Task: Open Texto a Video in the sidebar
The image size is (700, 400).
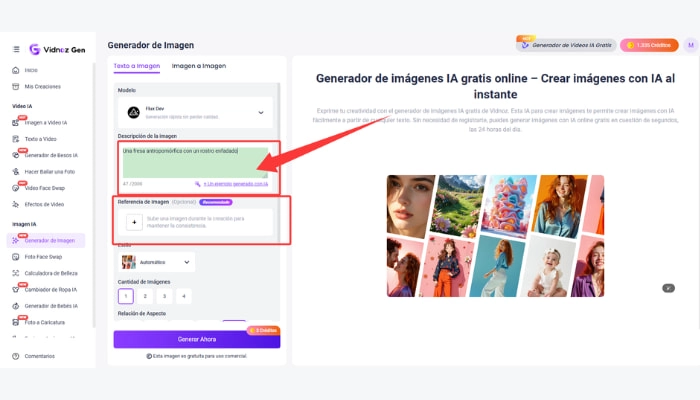Action: (x=41, y=139)
